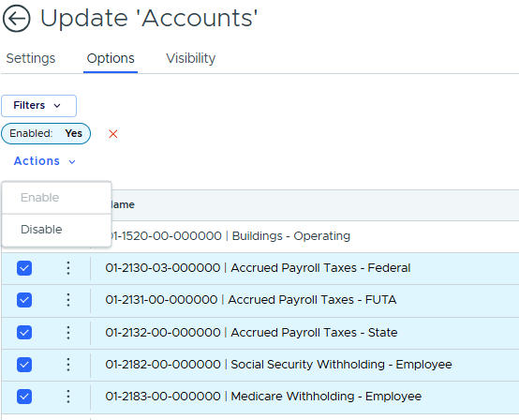
Task: Open kebab menu for Accrued Payroll Taxes - State
Action: coord(68,332)
